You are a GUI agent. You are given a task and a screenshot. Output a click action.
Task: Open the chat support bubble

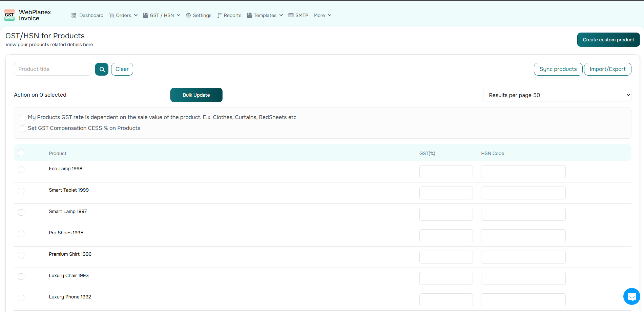click(631, 296)
